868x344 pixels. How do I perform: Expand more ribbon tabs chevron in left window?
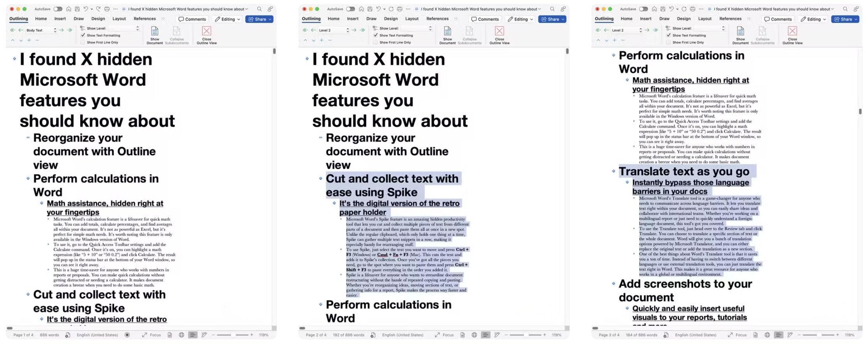[163, 19]
